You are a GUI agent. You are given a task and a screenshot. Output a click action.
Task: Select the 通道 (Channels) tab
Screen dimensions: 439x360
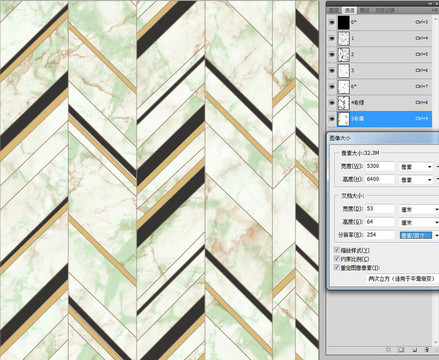click(x=349, y=10)
